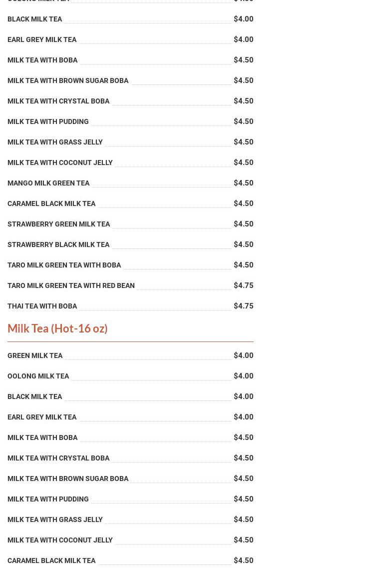The image size is (392, 575).
Task: Choose hot Black Milk Tea item
Action: [35, 396]
